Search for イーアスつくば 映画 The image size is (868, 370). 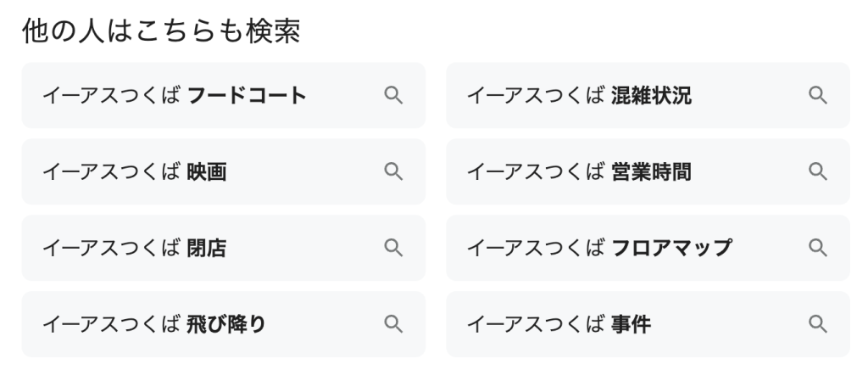coord(134,171)
